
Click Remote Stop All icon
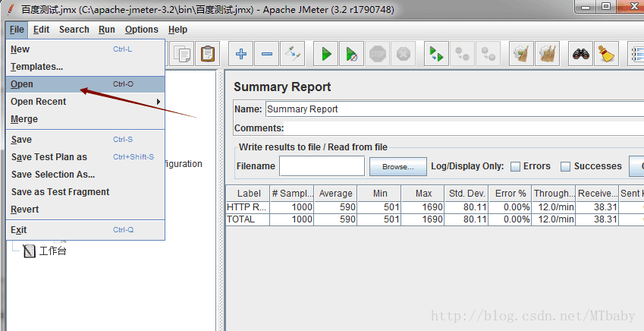(x=463, y=54)
